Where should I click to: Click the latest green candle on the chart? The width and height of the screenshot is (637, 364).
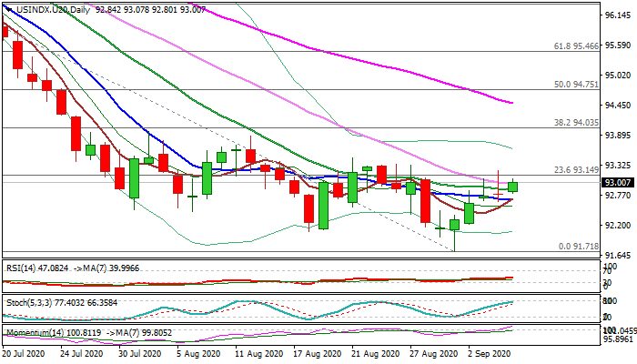[x=513, y=187]
